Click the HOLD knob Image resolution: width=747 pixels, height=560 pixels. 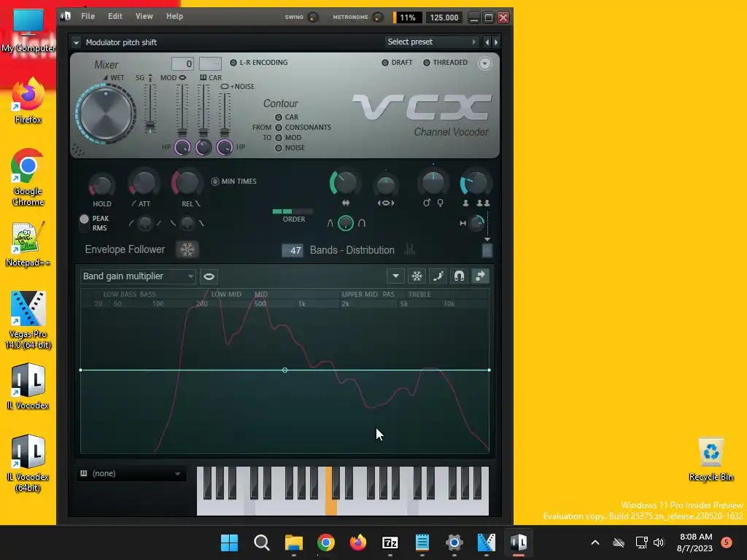(x=101, y=185)
